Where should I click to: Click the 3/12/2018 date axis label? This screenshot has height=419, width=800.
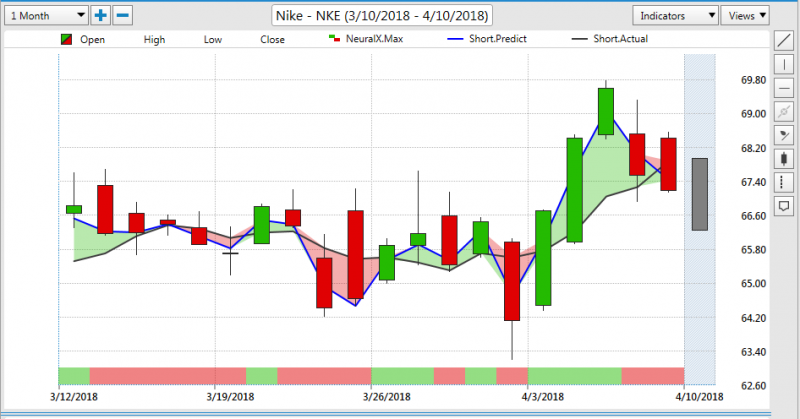click(74, 397)
